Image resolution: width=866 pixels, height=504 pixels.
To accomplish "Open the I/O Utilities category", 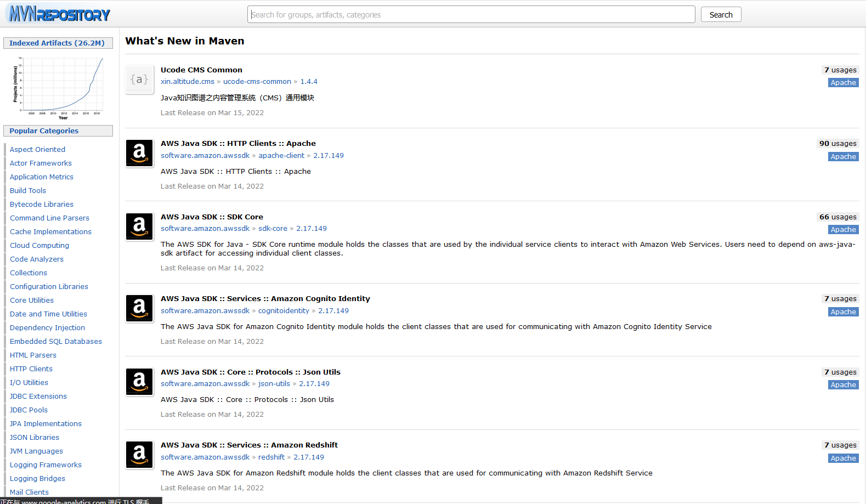I will [29, 382].
